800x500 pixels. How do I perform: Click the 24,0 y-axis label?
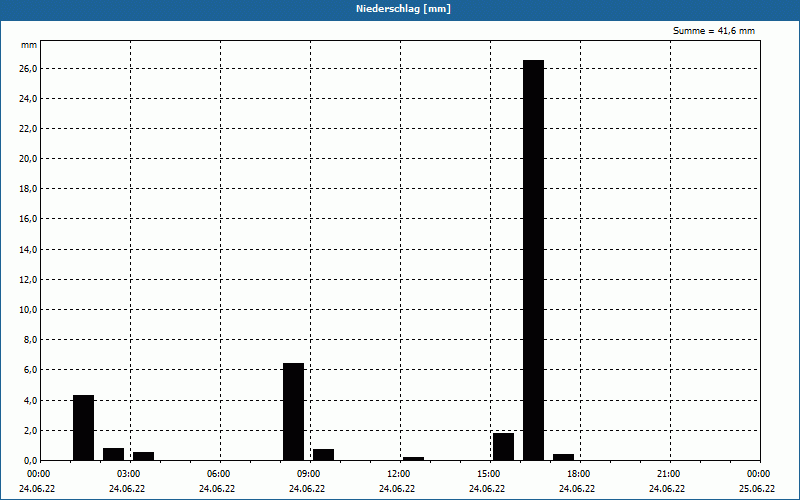pos(28,98)
